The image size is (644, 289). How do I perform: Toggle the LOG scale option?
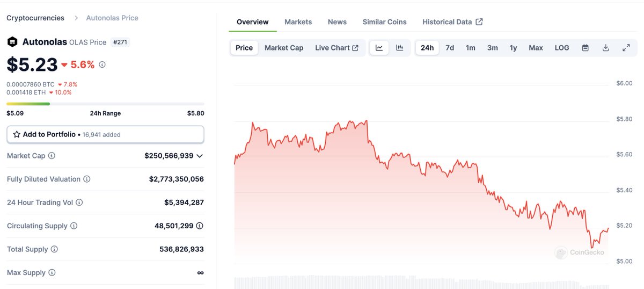point(562,48)
